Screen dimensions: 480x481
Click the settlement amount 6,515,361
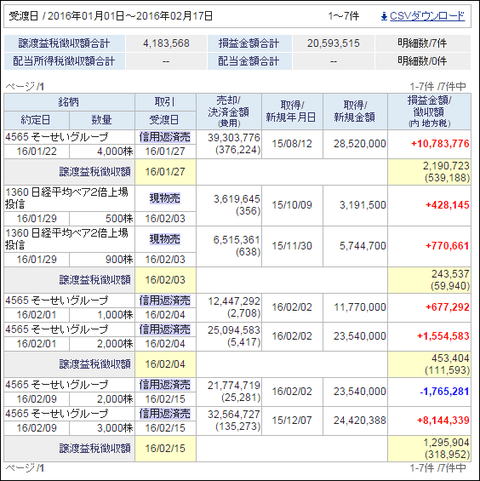237,240
